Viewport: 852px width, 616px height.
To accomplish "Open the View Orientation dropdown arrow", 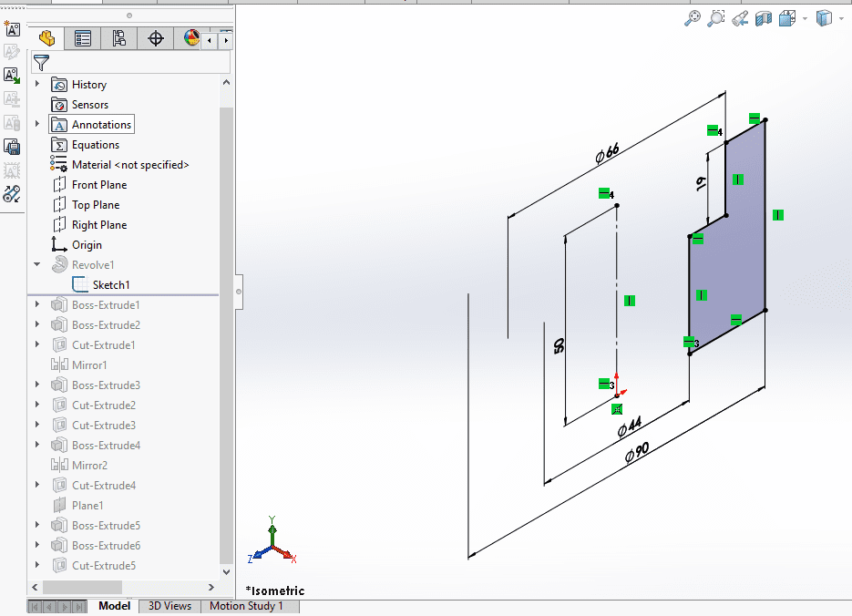I will point(805,17).
